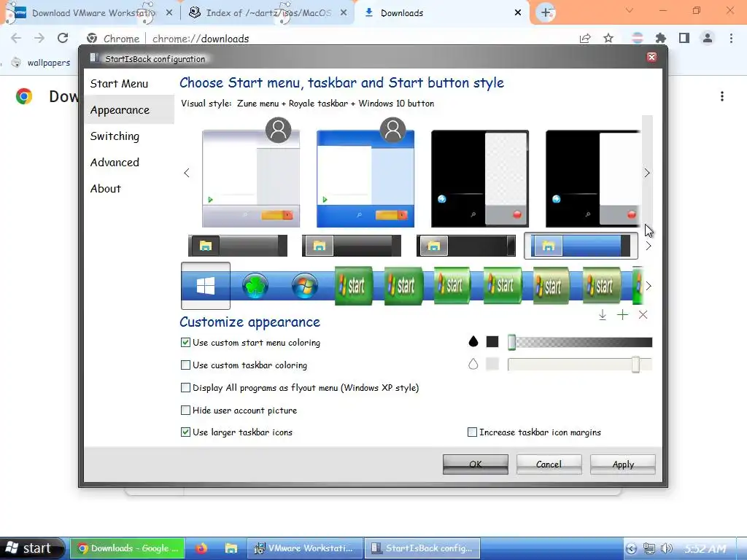Open Chrome three-dot menu
This screenshot has height=560, width=747.
click(731, 38)
